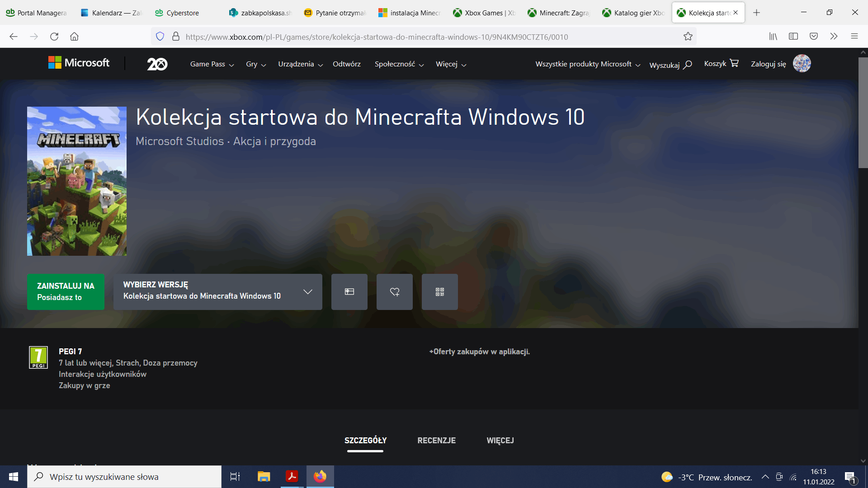Open the Firefox application menu (hamburger)

coord(854,37)
